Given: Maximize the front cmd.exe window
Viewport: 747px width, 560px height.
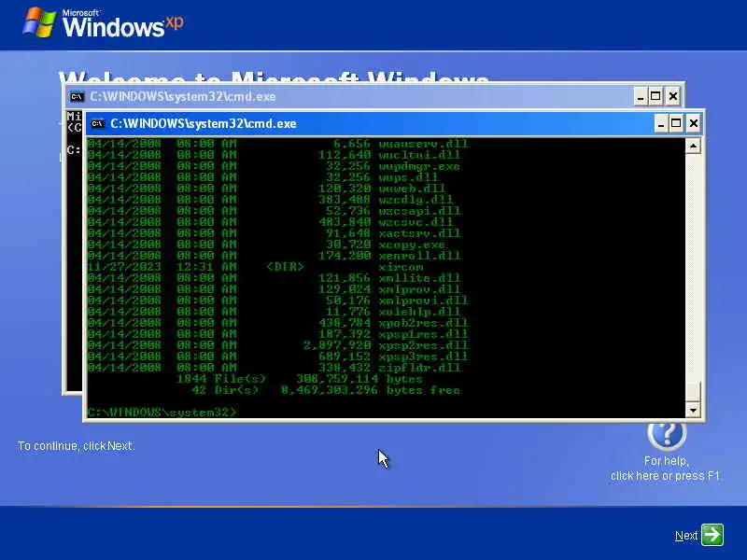Looking at the screenshot, I should tap(676, 124).
